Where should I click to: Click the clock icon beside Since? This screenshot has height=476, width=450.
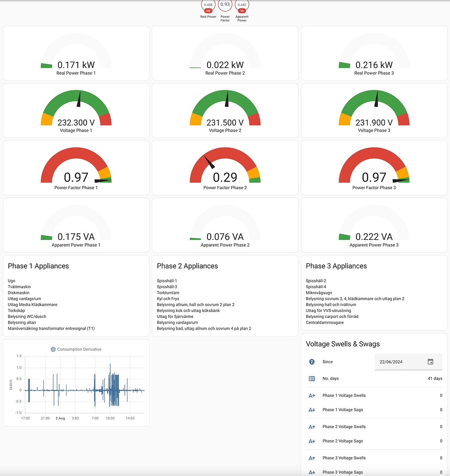[x=311, y=362]
